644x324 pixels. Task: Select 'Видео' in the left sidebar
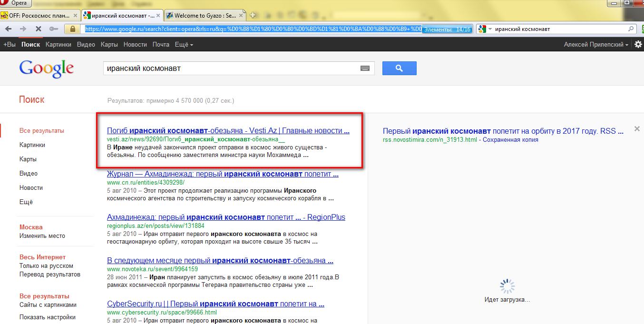coord(29,173)
